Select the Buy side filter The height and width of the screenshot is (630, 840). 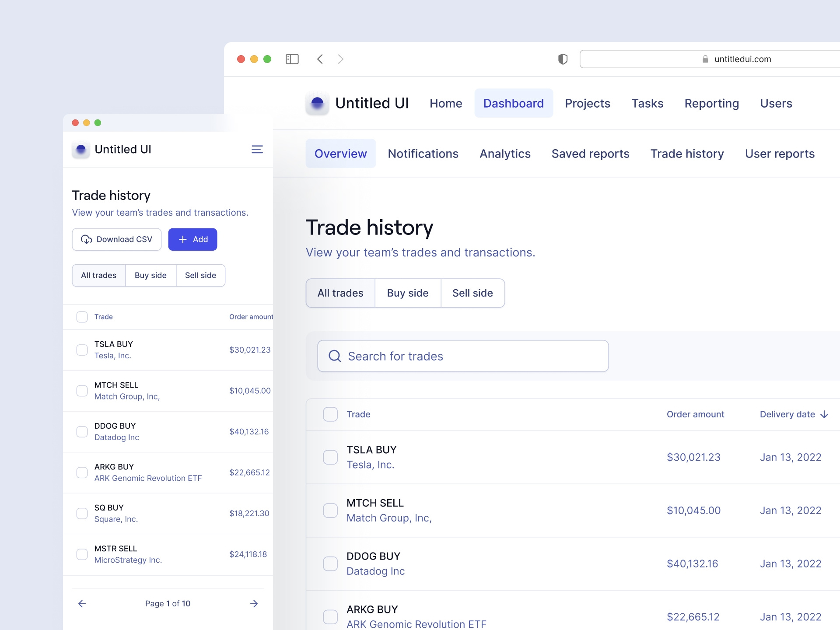[x=408, y=293]
